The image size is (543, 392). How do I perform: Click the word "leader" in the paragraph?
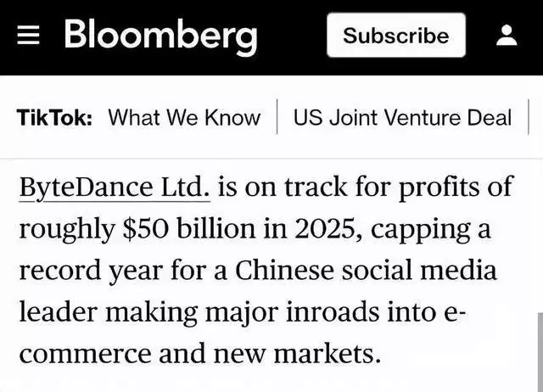click(x=52, y=312)
